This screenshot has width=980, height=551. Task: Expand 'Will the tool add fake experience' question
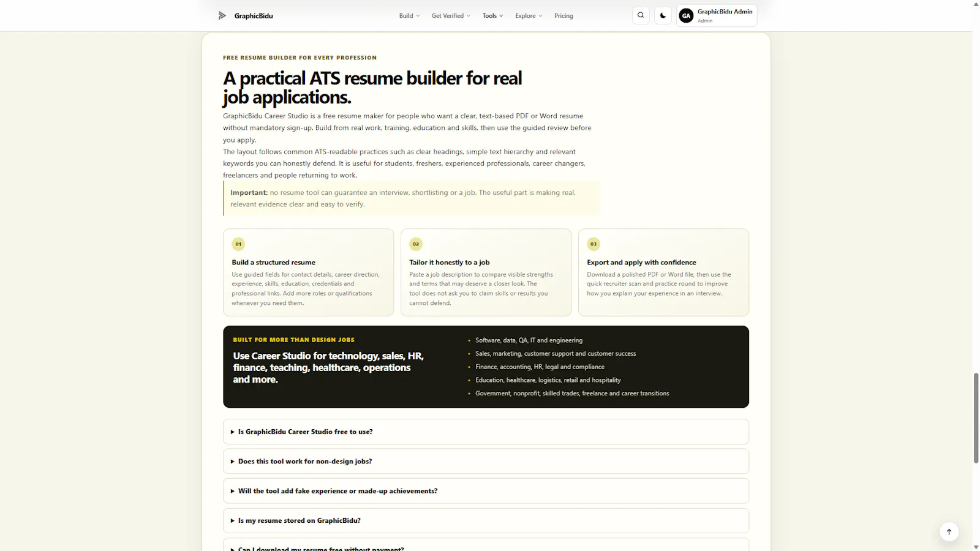click(486, 491)
